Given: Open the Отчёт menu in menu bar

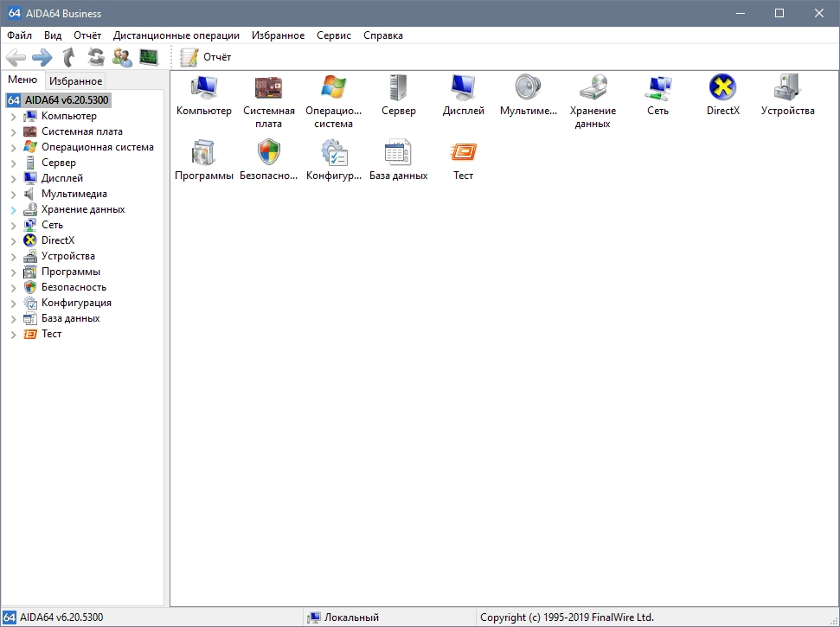Looking at the screenshot, I should [87, 35].
